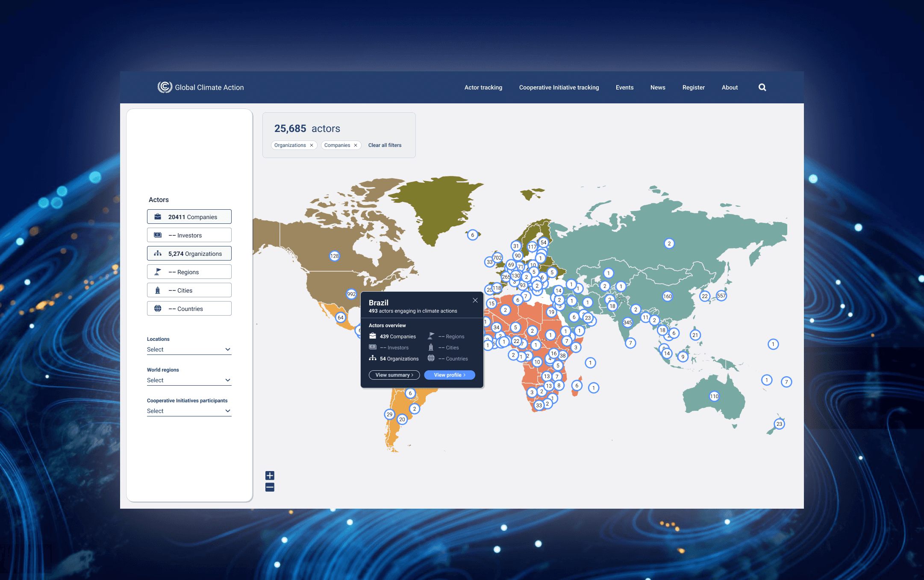Viewport: 924px width, 580px height.
Task: Expand the World regions dropdown
Action: pos(189,380)
